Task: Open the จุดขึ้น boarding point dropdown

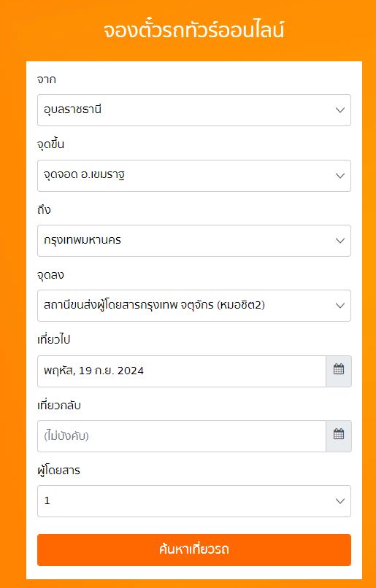Action: pos(194,176)
